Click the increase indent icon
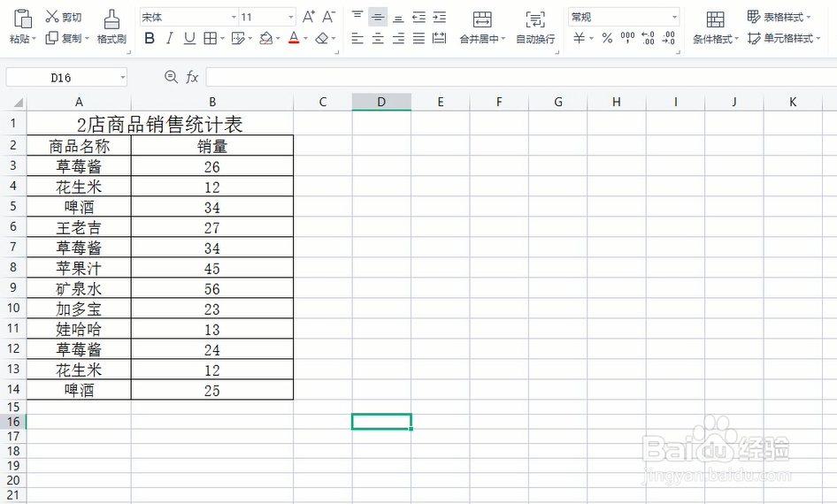 click(440, 17)
